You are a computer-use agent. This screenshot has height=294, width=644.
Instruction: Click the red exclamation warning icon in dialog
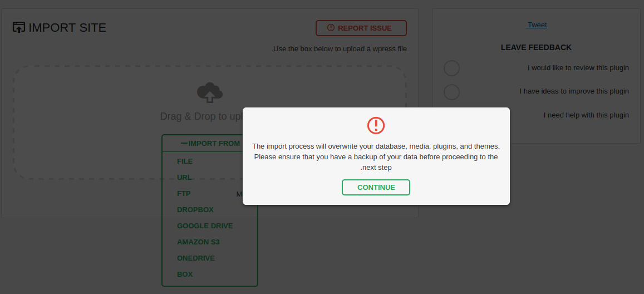(376, 125)
